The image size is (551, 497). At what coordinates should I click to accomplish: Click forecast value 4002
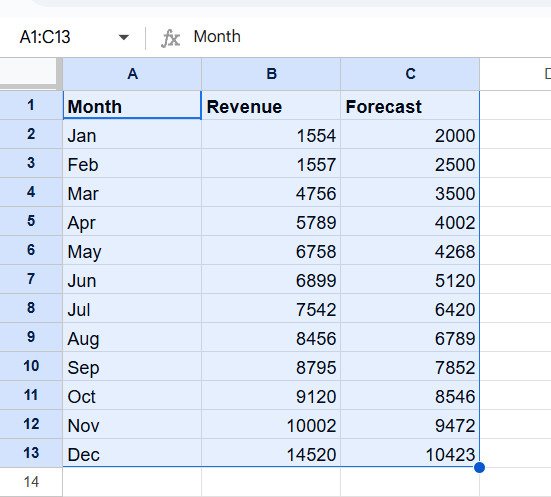(410, 221)
